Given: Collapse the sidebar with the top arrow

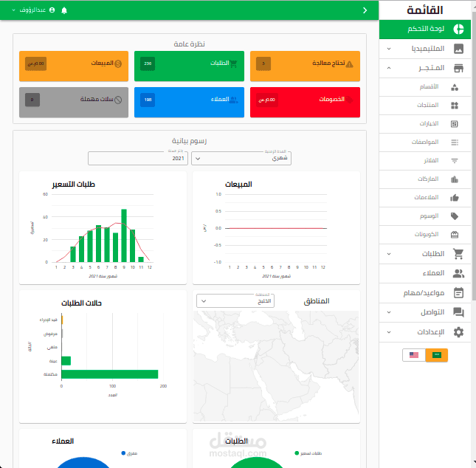Looking at the screenshot, I should [x=365, y=10].
